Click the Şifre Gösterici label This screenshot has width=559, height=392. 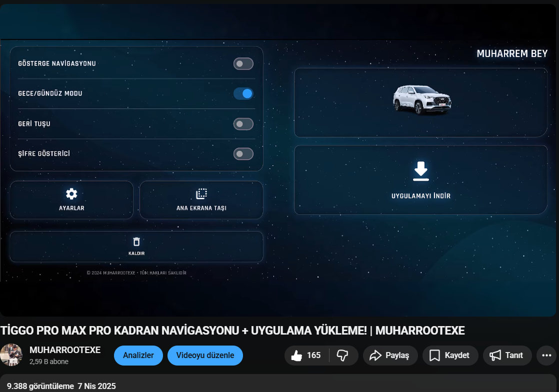pos(44,154)
